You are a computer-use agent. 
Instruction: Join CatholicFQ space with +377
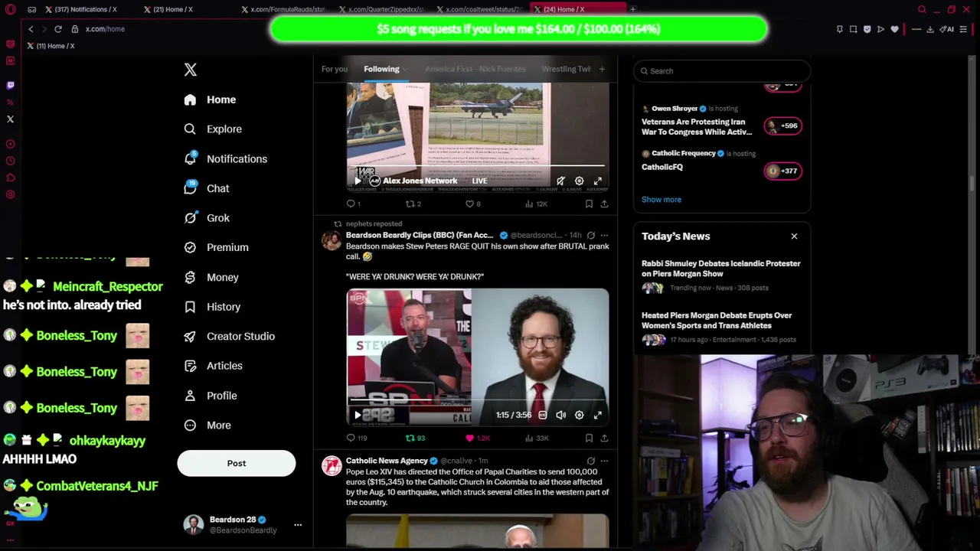pos(782,171)
